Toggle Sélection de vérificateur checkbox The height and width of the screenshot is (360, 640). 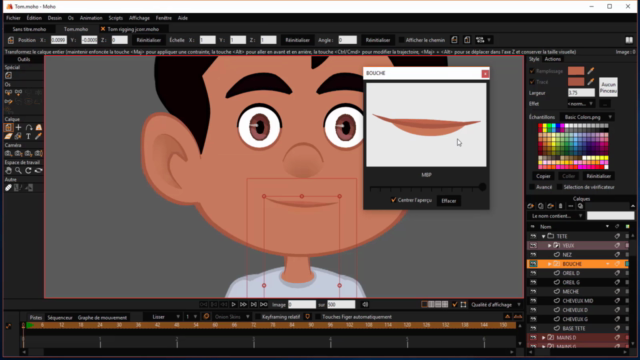tap(560, 187)
